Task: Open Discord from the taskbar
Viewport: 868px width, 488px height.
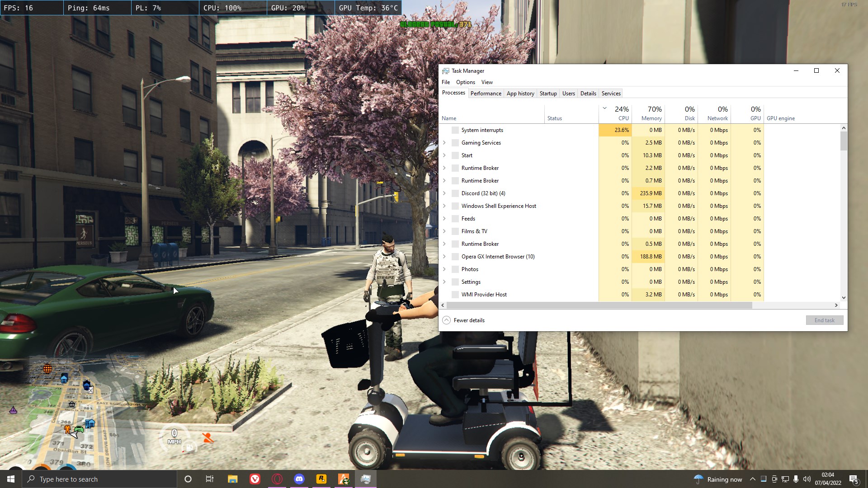Action: point(299,479)
